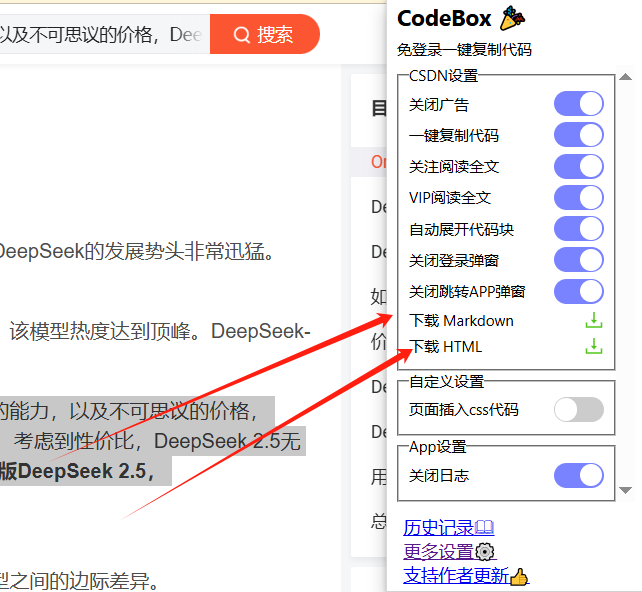Toggle the 关闭日志 switch

point(579,475)
